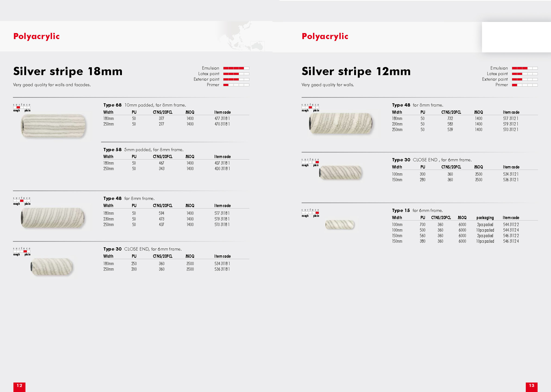Click 'Very good quality for walls.' text
This screenshot has width=551, height=392.
click(328, 85)
